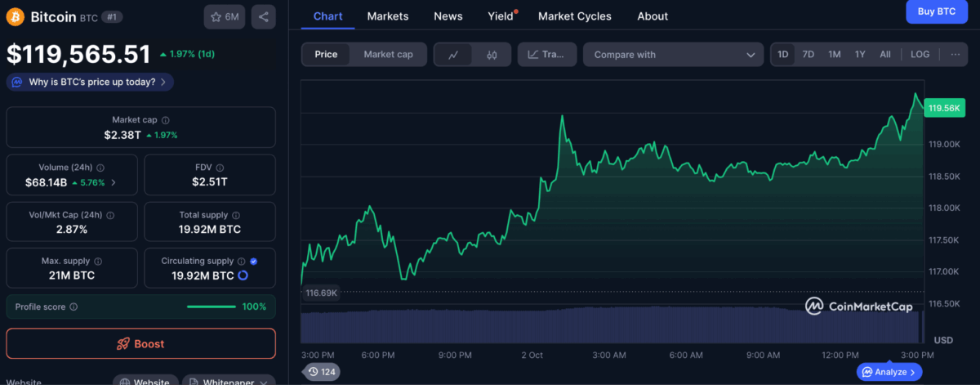Image resolution: width=980 pixels, height=385 pixels.
Task: Click the star watchlist 6M button
Action: (225, 16)
